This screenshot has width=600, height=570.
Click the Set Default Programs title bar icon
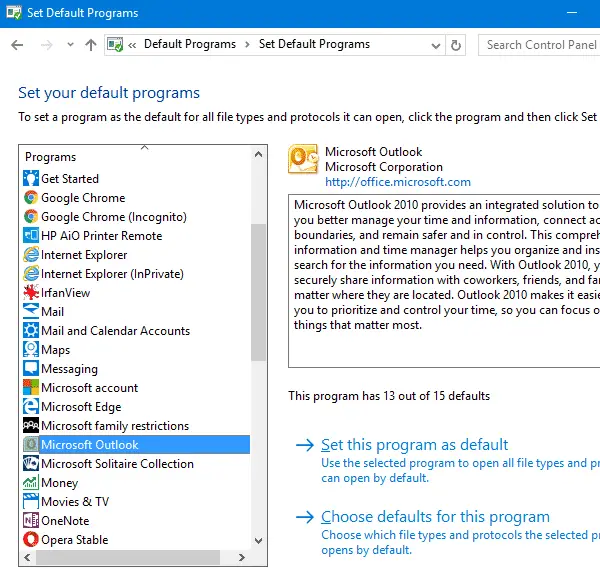click(14, 13)
